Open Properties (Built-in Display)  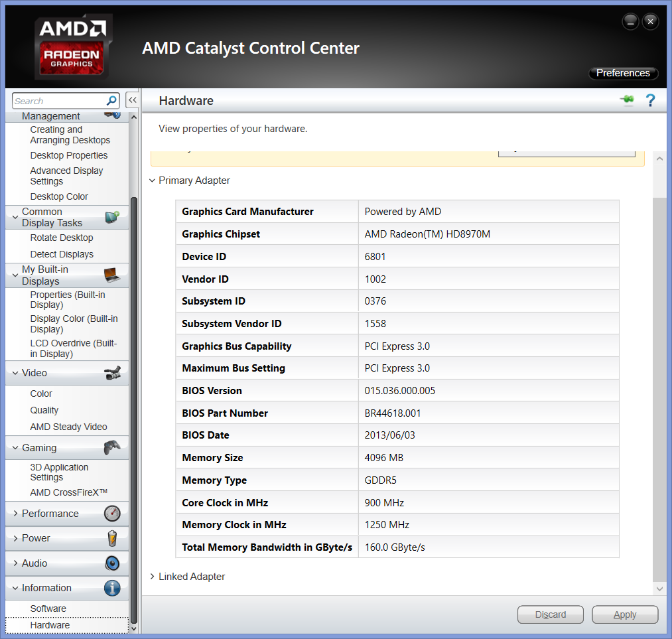point(67,299)
